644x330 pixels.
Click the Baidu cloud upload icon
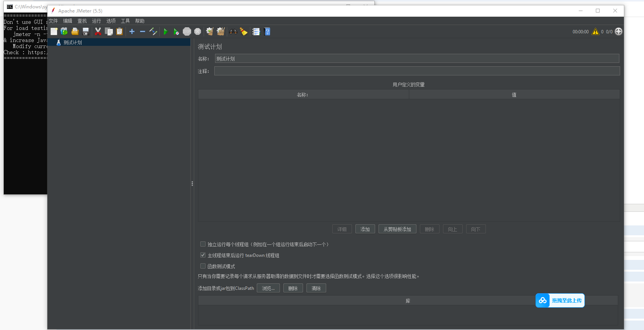543,300
